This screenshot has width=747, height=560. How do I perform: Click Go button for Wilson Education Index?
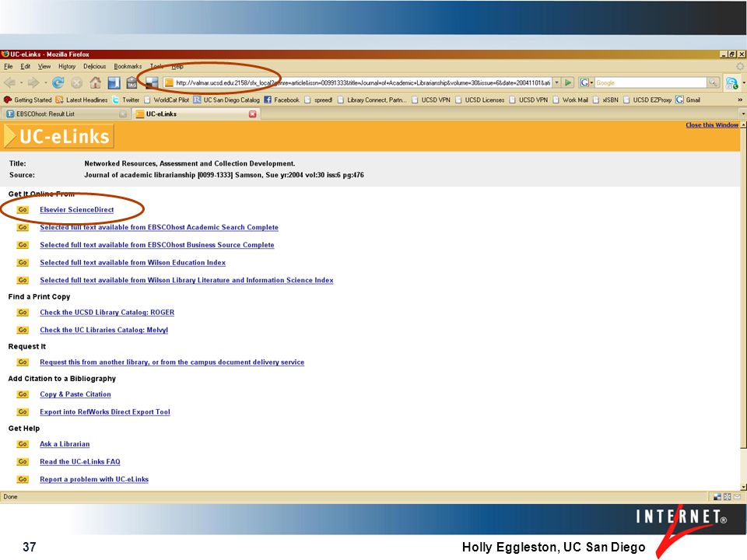(x=23, y=262)
